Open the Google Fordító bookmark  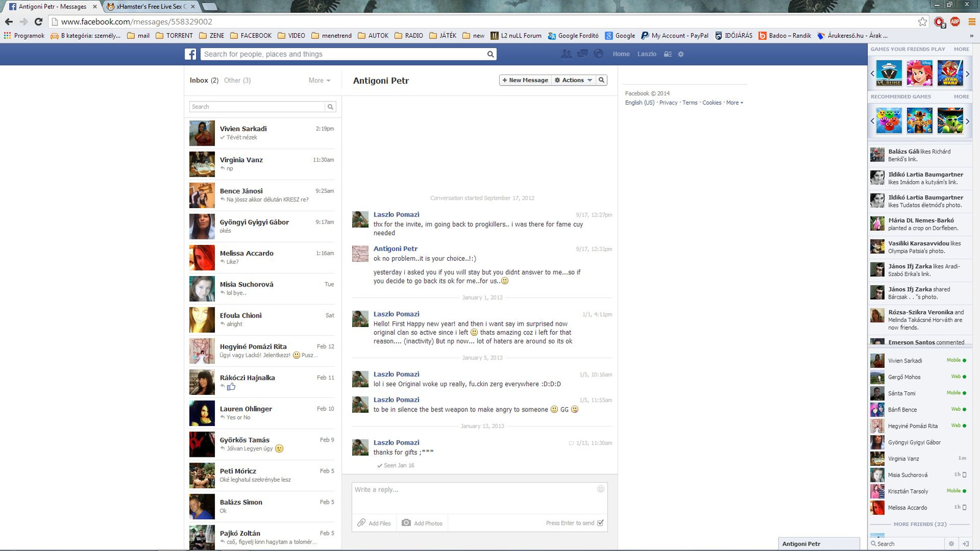[x=573, y=36]
